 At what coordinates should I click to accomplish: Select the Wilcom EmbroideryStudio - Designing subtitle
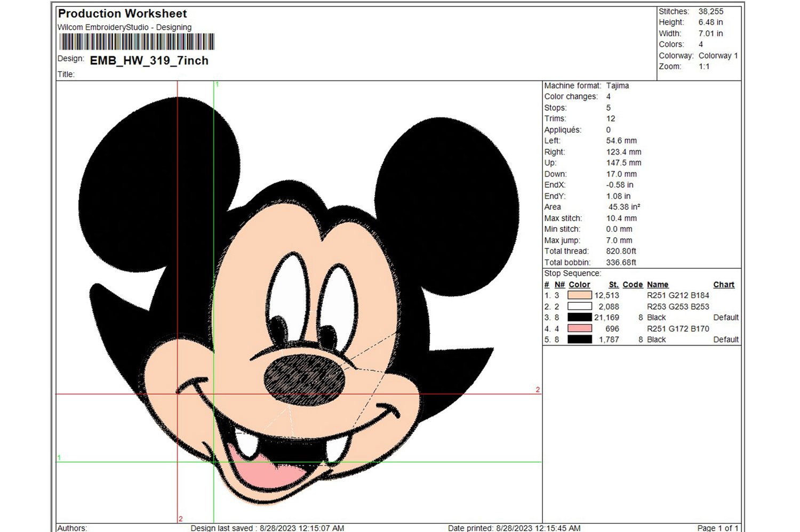coord(124,27)
